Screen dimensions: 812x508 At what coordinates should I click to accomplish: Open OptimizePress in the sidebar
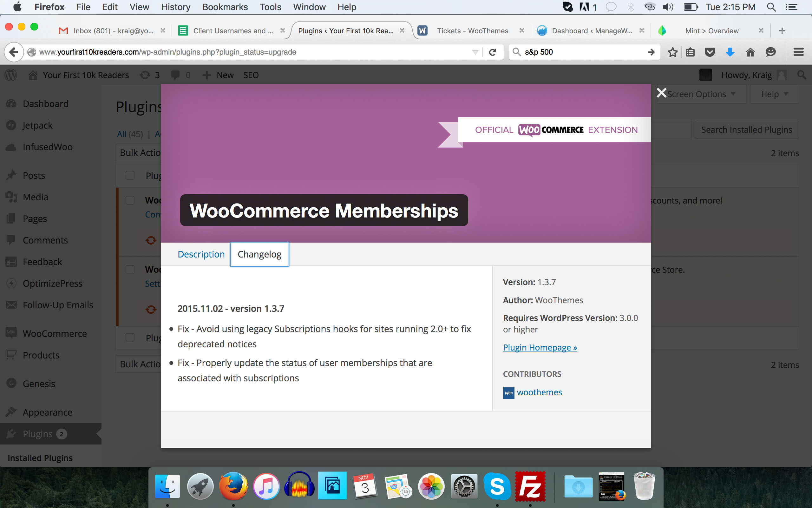pos(52,284)
